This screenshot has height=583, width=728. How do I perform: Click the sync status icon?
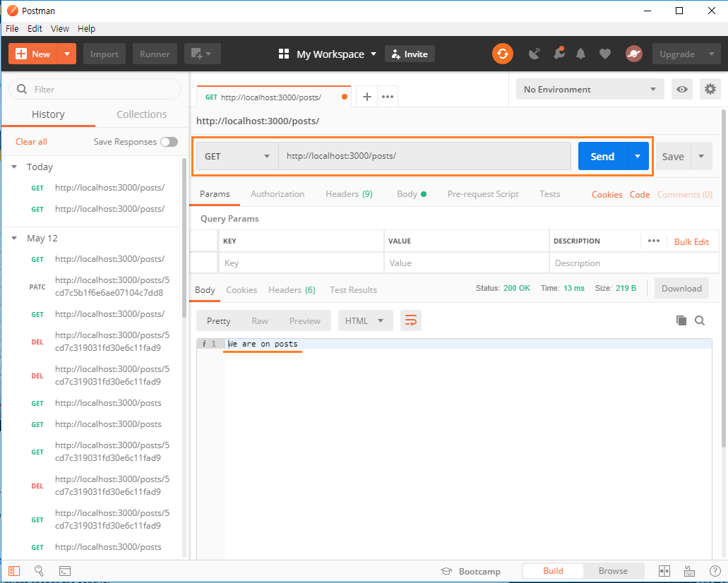[502, 54]
